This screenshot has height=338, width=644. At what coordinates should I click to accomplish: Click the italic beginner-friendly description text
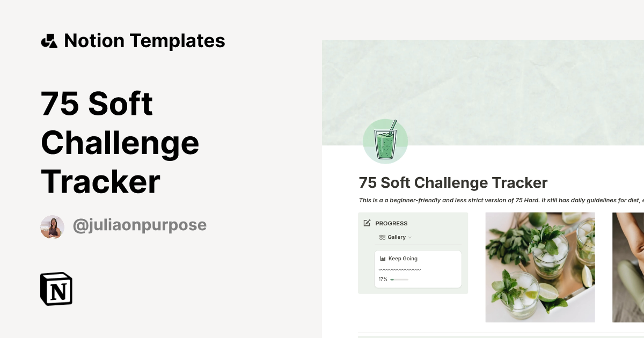click(500, 201)
